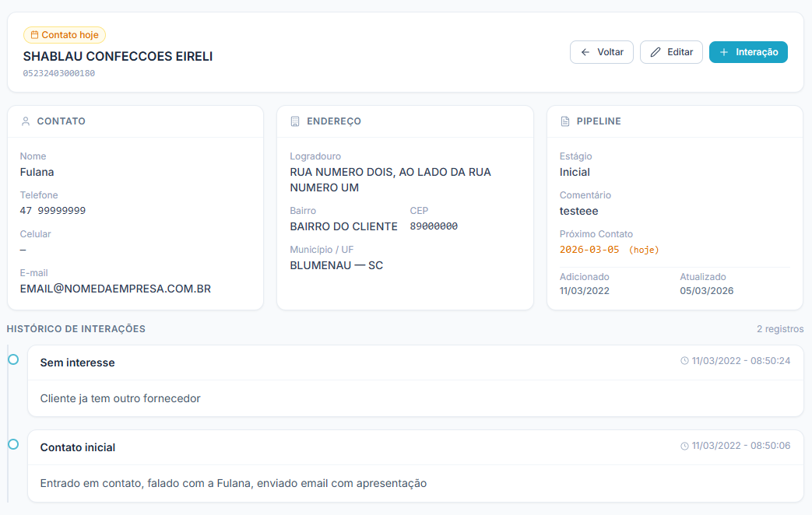Select the Contato hoje badge
The height and width of the screenshot is (515, 812).
coord(64,34)
